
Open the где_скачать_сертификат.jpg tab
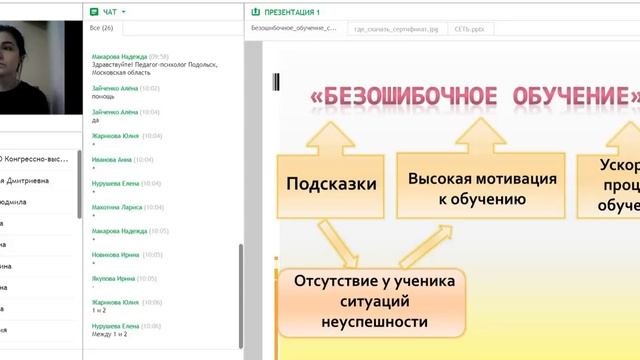click(396, 29)
